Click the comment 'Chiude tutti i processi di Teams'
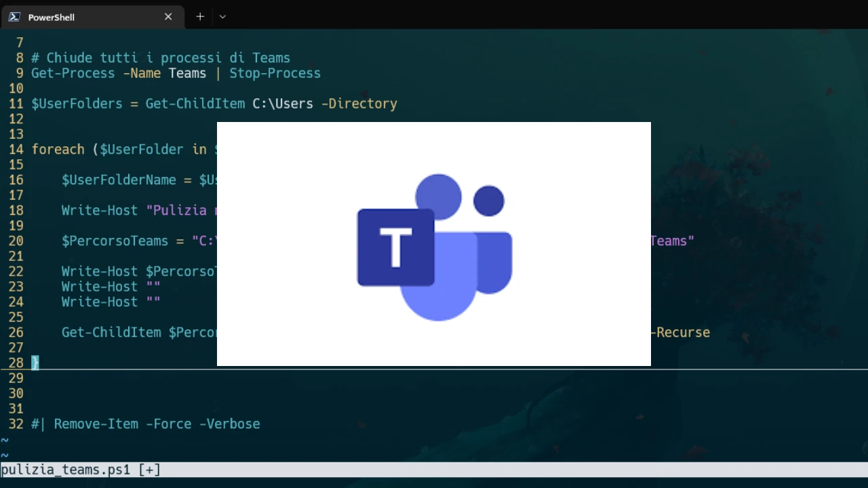The height and width of the screenshot is (488, 868). point(161,58)
